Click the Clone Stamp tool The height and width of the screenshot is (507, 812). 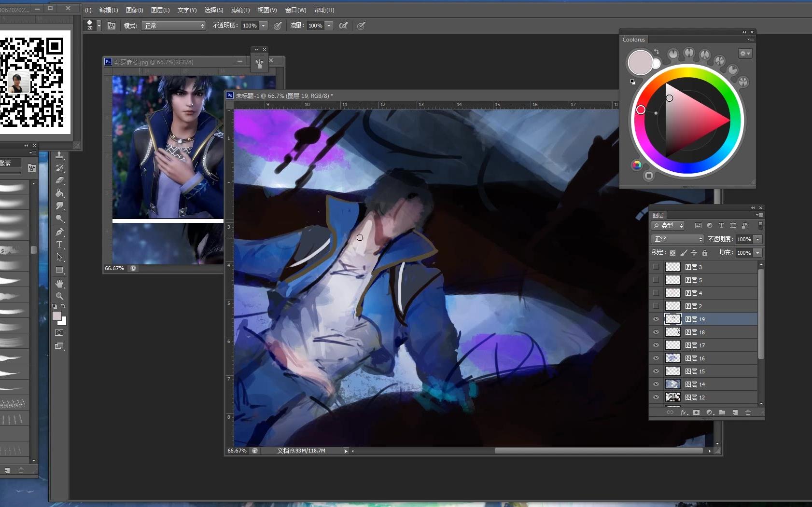click(59, 155)
